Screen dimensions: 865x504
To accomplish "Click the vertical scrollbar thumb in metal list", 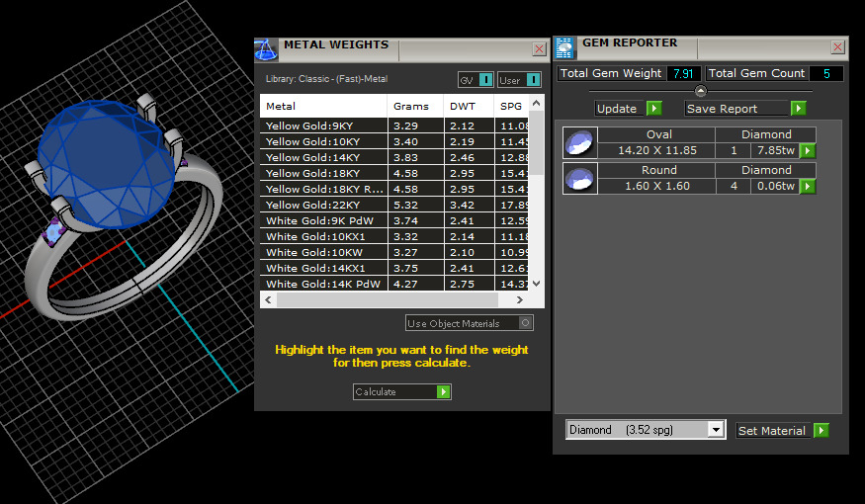I will click(x=536, y=142).
